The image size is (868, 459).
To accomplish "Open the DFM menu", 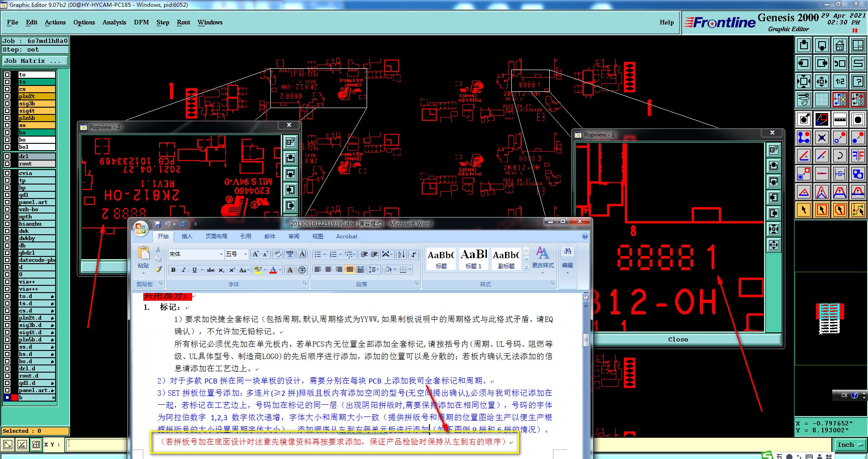I will pos(142,22).
